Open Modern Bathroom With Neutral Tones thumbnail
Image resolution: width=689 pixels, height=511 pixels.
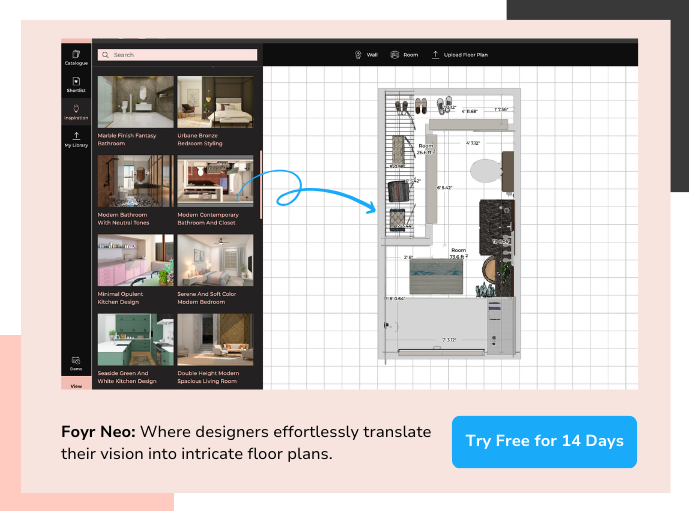pyautogui.click(x=136, y=181)
